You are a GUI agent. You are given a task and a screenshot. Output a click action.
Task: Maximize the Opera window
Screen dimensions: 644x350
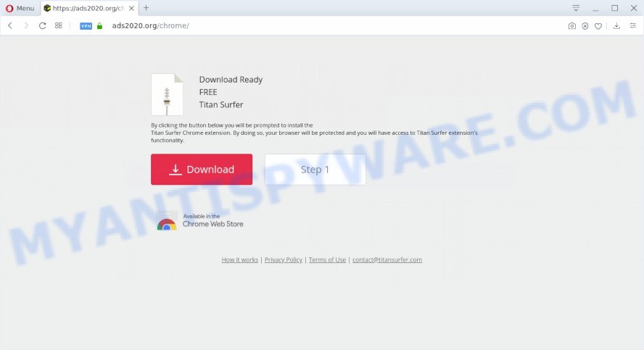tap(615, 8)
